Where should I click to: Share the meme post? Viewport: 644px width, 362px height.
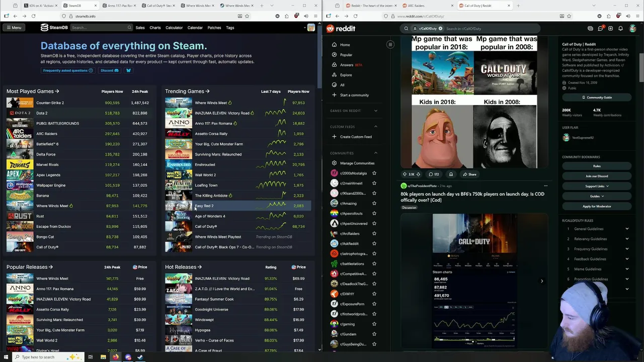click(x=470, y=174)
